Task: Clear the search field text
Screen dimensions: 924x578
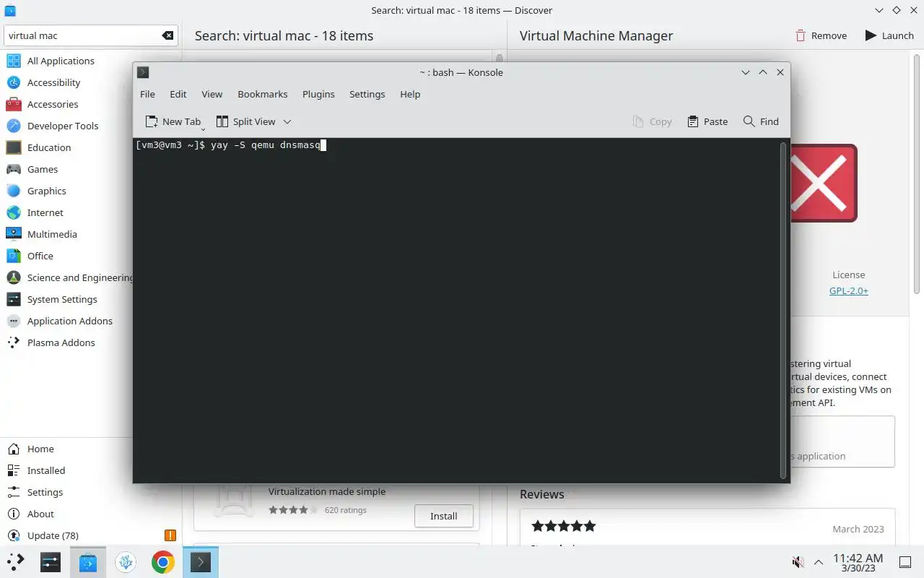Action: point(167,35)
